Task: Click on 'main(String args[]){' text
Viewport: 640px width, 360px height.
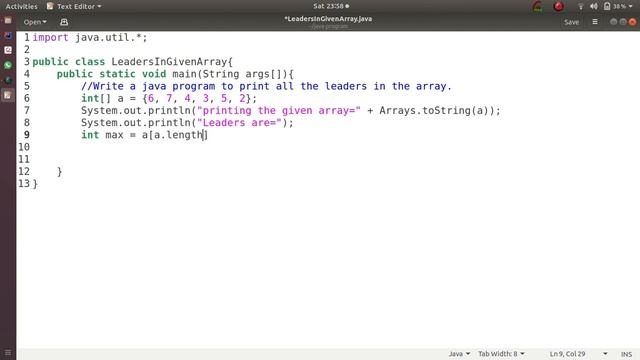Action: 233,74
